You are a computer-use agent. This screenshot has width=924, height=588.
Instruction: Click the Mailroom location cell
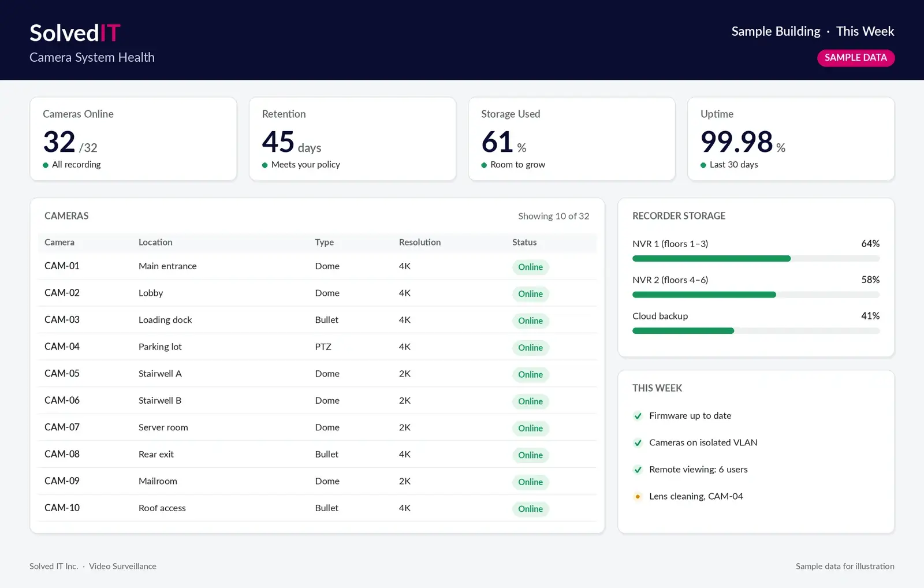158,481
